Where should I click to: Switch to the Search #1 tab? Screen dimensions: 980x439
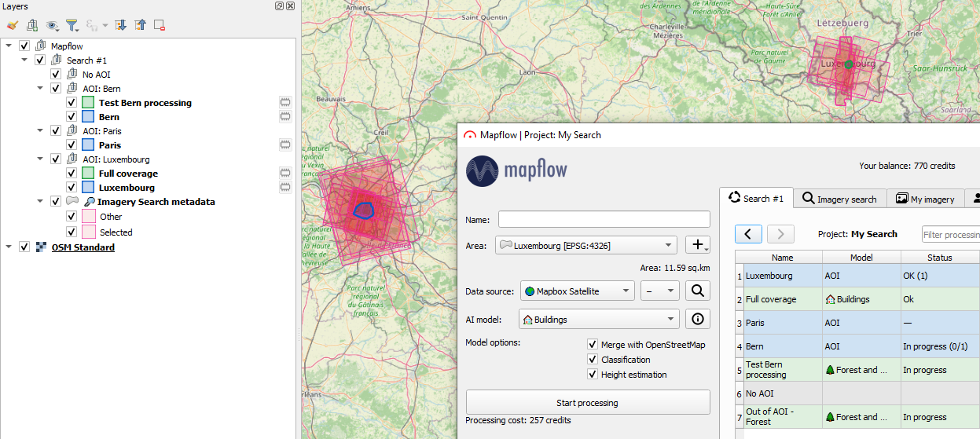[756, 198]
